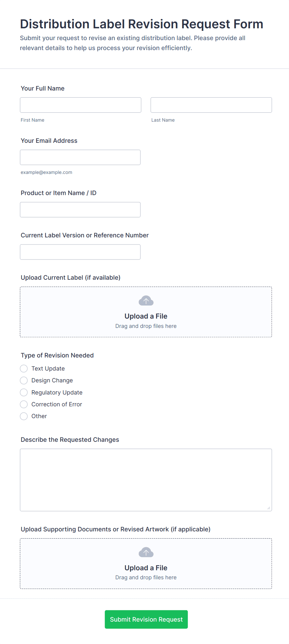The image size is (289, 644).
Task: Click Upload a File for Revised Artwork
Action: (x=146, y=568)
